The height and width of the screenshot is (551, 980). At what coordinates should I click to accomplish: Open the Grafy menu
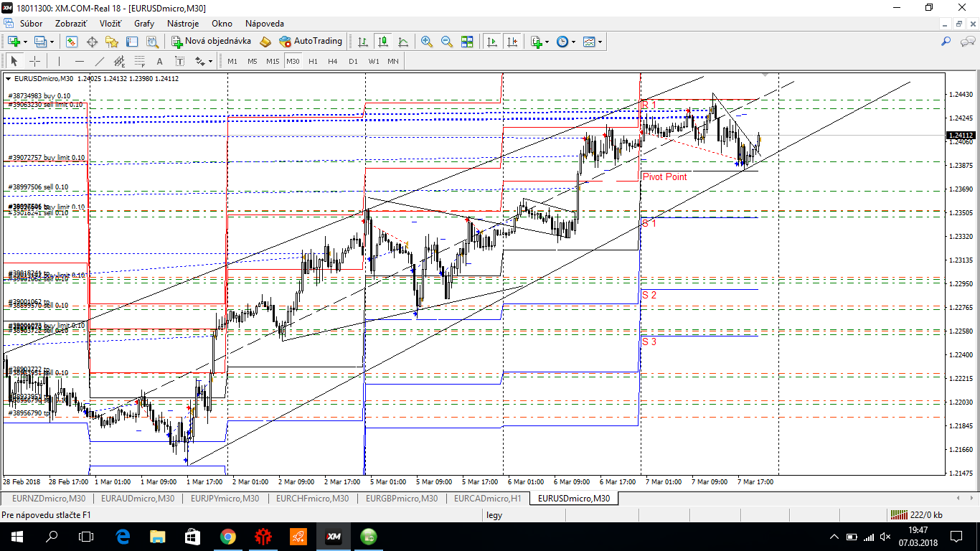(x=144, y=23)
